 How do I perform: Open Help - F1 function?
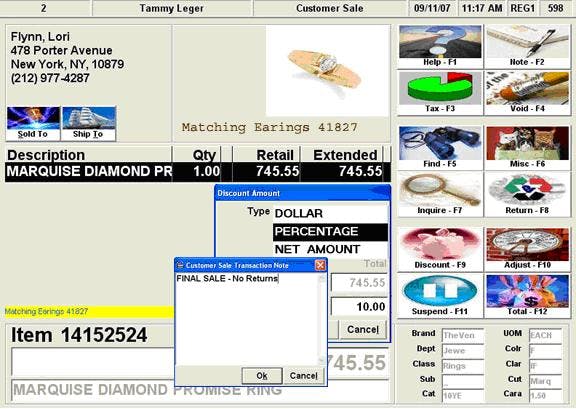tap(440, 46)
